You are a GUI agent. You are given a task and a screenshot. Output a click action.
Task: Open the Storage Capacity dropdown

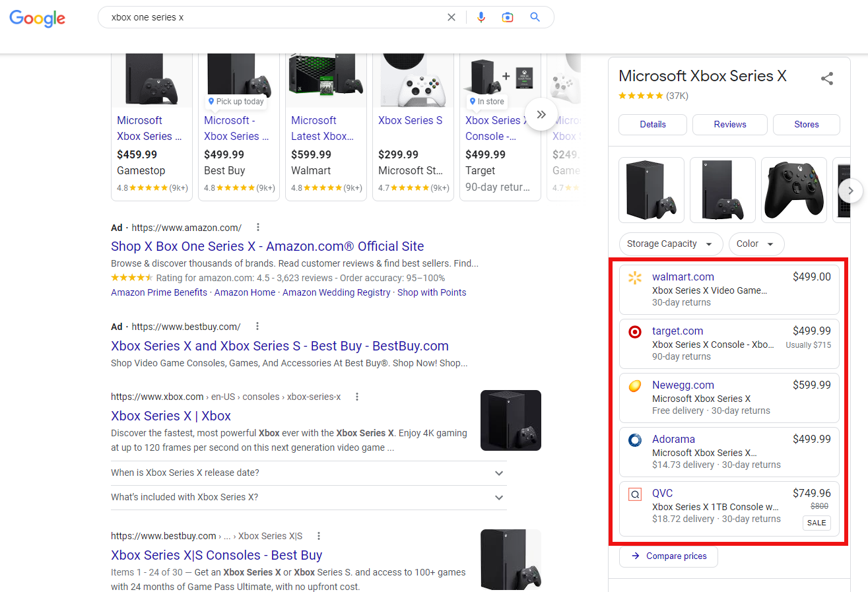click(x=671, y=244)
